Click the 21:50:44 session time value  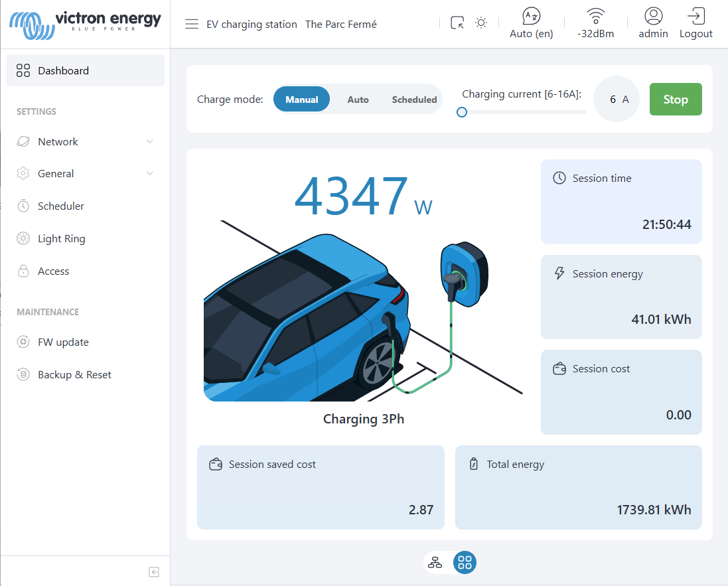click(x=667, y=224)
